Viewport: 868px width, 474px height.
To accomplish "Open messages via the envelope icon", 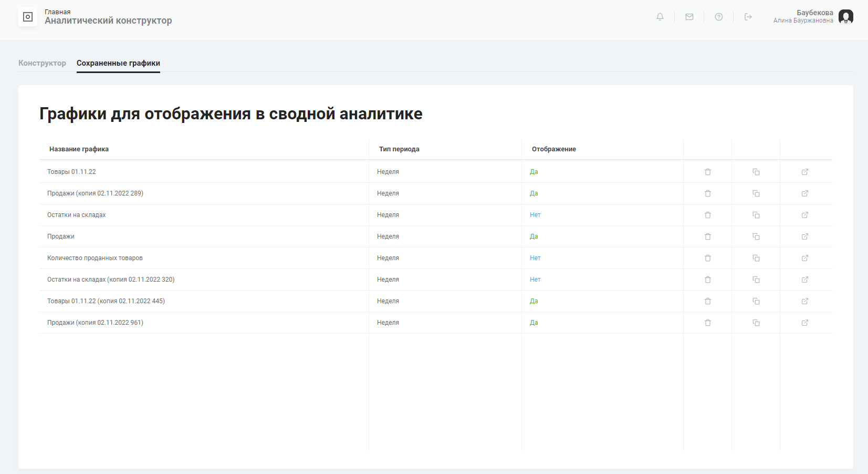I will pyautogui.click(x=689, y=16).
